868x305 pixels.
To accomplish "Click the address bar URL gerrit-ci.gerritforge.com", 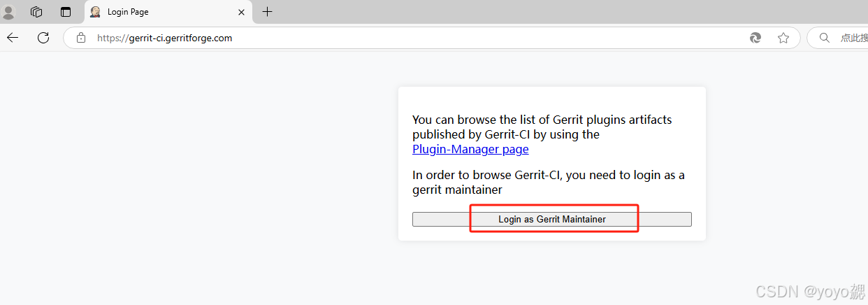I will point(164,38).
